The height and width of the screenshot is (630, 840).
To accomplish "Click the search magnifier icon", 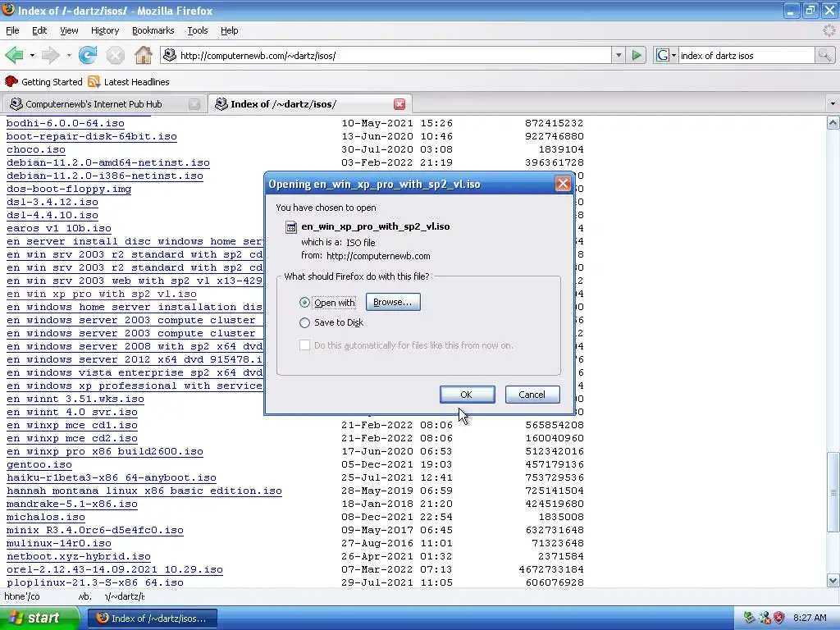I will tap(824, 55).
